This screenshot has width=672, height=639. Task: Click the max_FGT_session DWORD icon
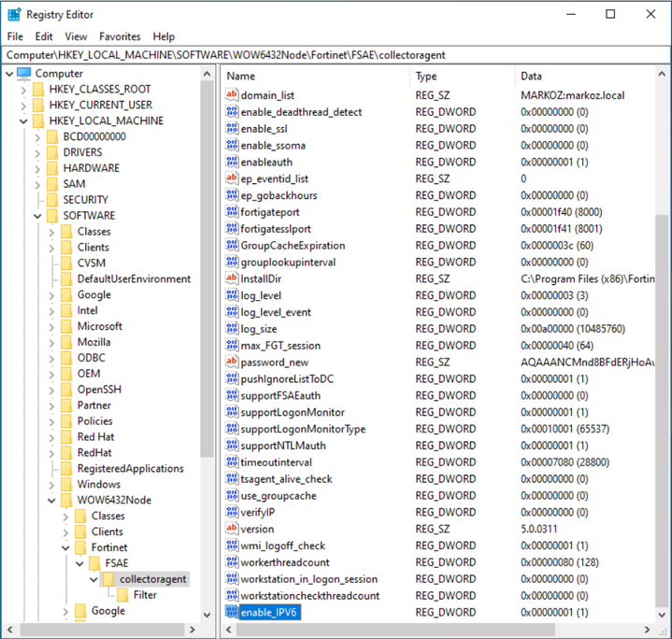point(232,346)
